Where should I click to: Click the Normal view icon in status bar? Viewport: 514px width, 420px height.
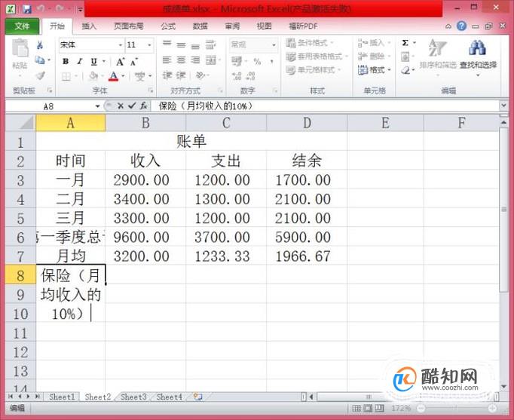(x=356, y=408)
